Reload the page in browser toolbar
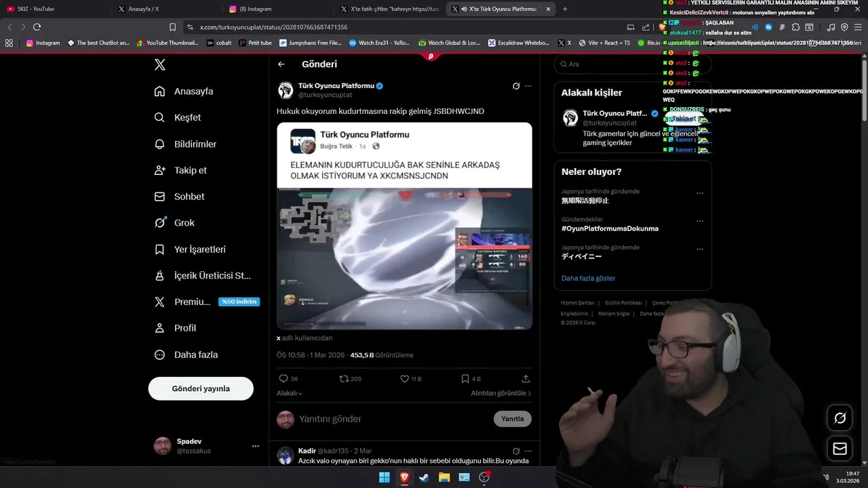Viewport: 868px width, 488px height. tap(37, 27)
